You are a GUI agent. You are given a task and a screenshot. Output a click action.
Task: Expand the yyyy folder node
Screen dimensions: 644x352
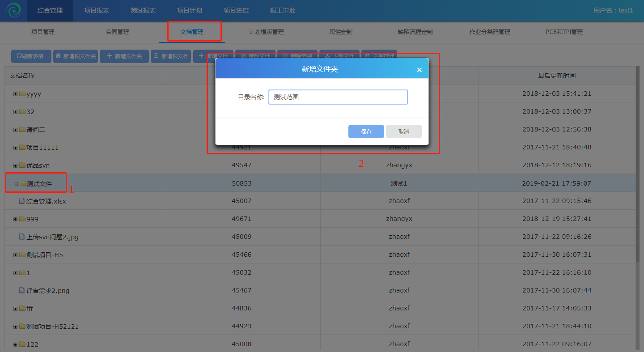(x=16, y=94)
